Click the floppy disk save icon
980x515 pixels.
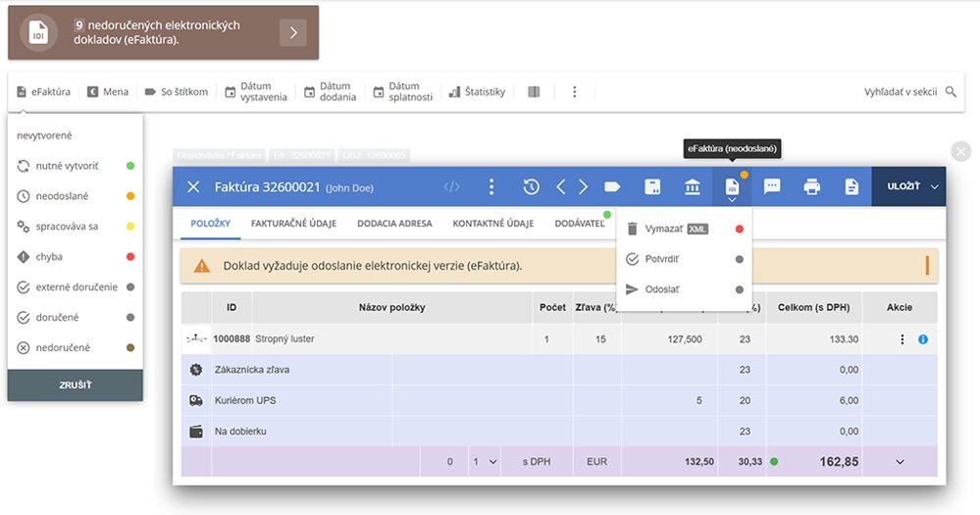click(x=652, y=187)
